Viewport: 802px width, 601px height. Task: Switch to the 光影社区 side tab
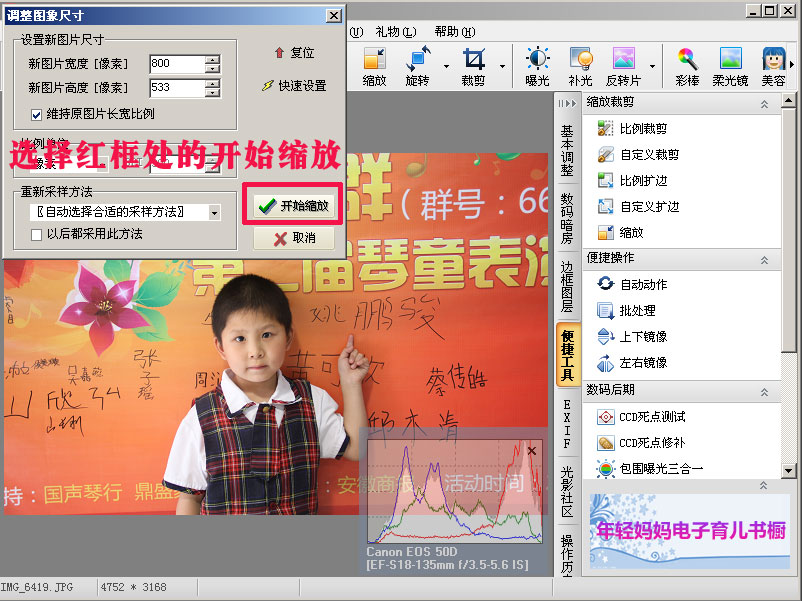tap(567, 491)
